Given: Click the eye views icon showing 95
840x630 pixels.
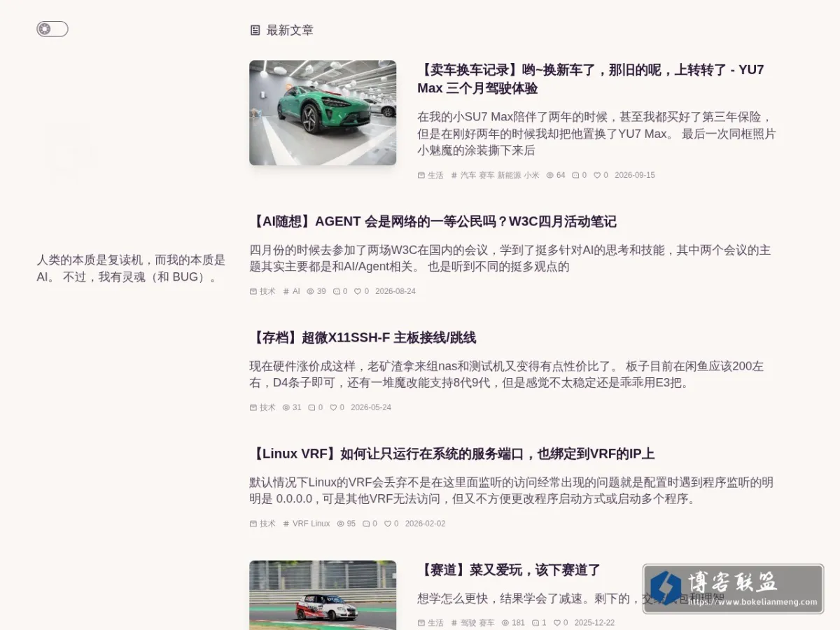Looking at the screenshot, I should pos(340,524).
